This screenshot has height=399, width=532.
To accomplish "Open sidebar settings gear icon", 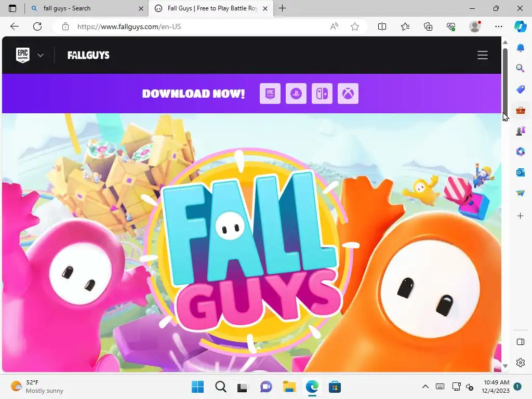I will 521,363.
